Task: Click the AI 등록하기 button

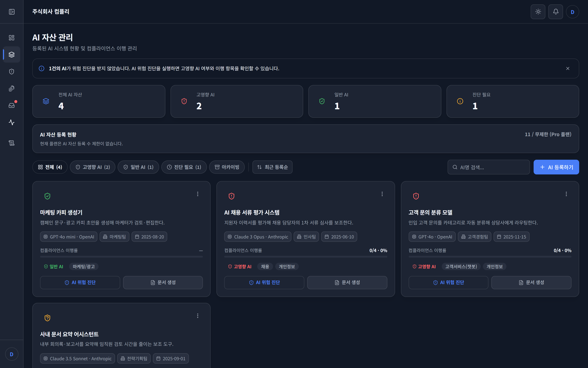Action: pos(556,167)
